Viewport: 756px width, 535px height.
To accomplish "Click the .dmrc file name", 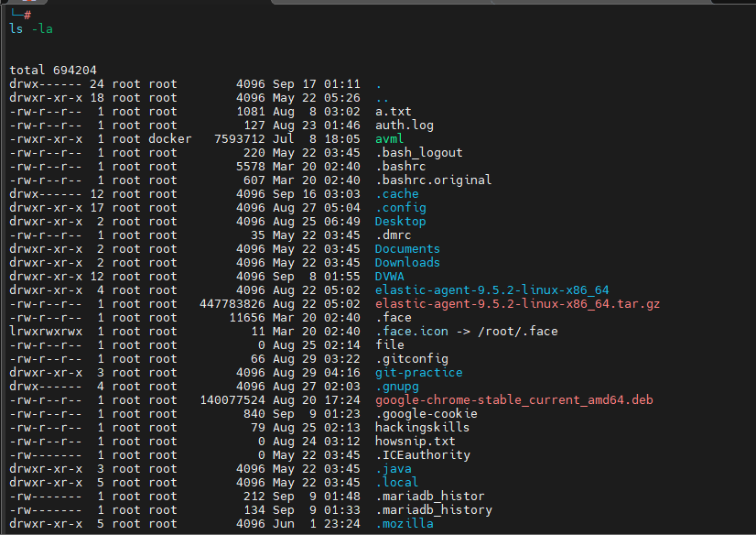I will pyautogui.click(x=393, y=235).
